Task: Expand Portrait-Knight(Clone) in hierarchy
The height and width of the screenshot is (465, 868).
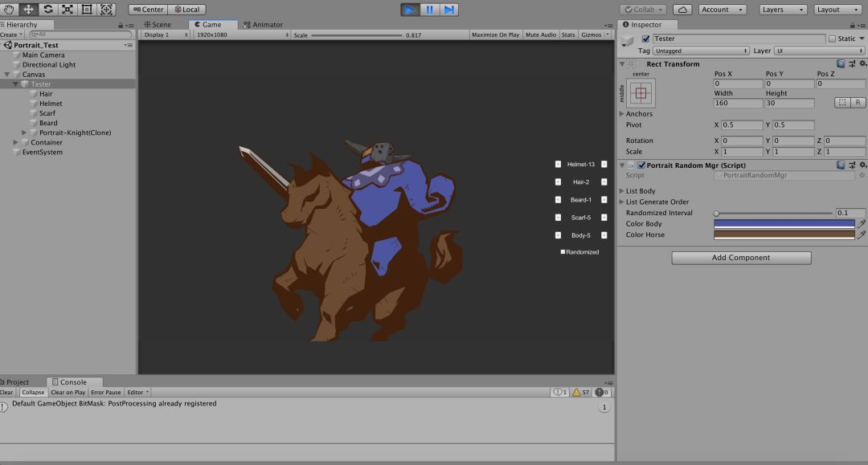Action: click(25, 133)
